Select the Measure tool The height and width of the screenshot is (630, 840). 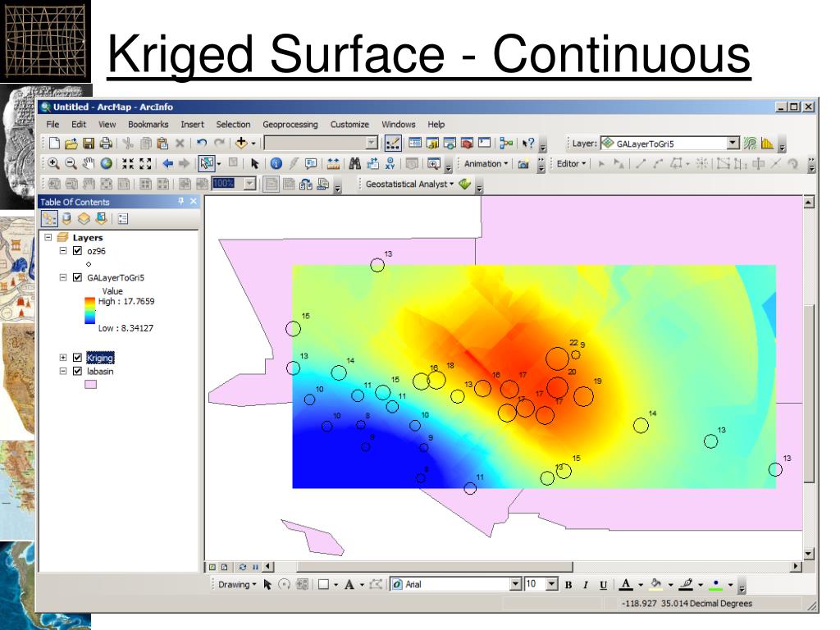[333, 163]
